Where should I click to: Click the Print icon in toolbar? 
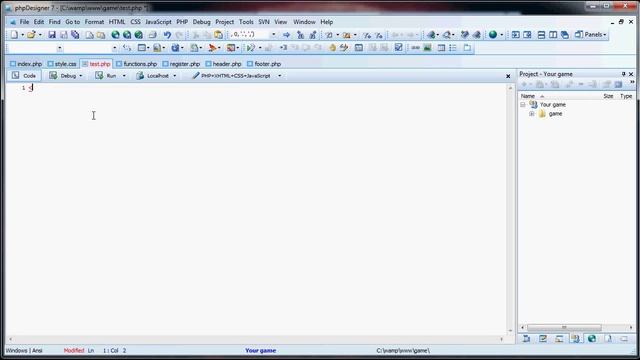point(152,35)
